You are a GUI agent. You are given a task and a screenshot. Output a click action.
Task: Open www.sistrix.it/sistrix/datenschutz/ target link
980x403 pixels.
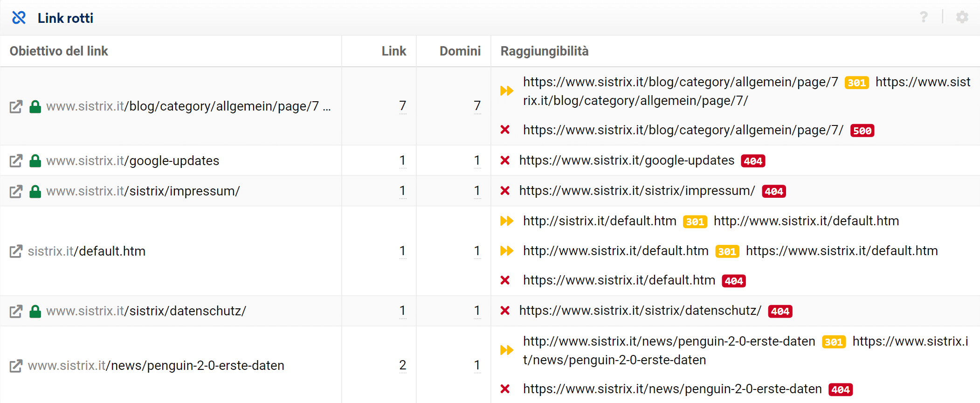(146, 311)
